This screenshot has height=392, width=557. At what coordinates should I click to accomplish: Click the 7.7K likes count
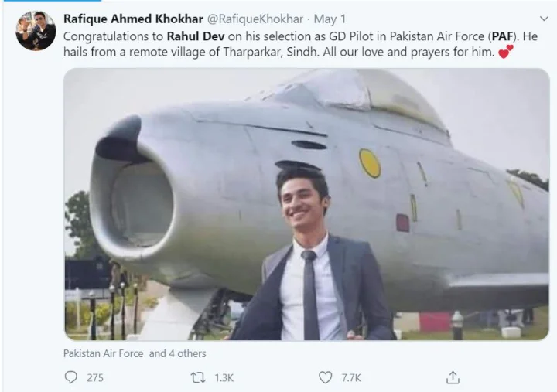pos(350,377)
